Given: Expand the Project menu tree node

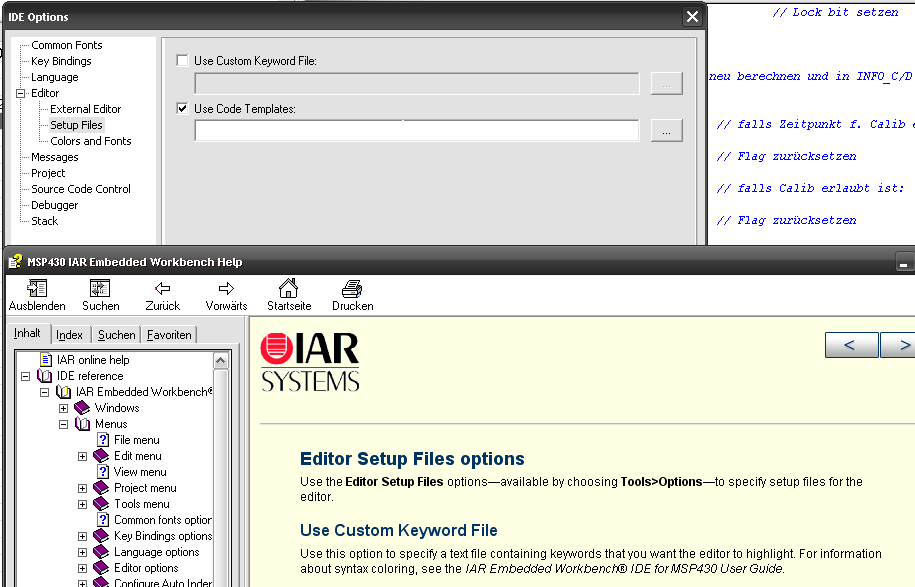Looking at the screenshot, I should (x=82, y=488).
